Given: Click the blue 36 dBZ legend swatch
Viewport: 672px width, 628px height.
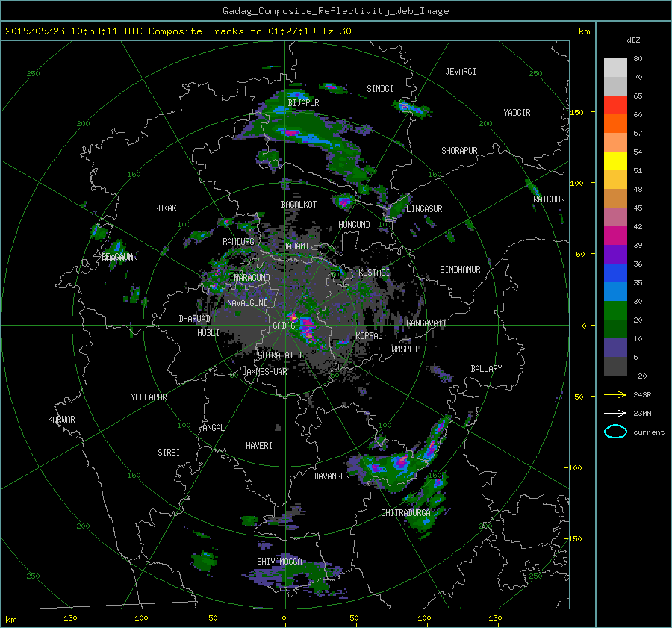Looking at the screenshot, I should coord(615,273).
